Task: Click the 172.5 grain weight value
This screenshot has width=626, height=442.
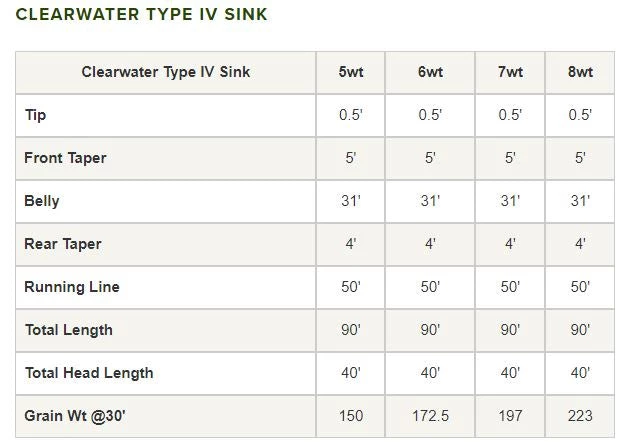Action: (x=431, y=415)
